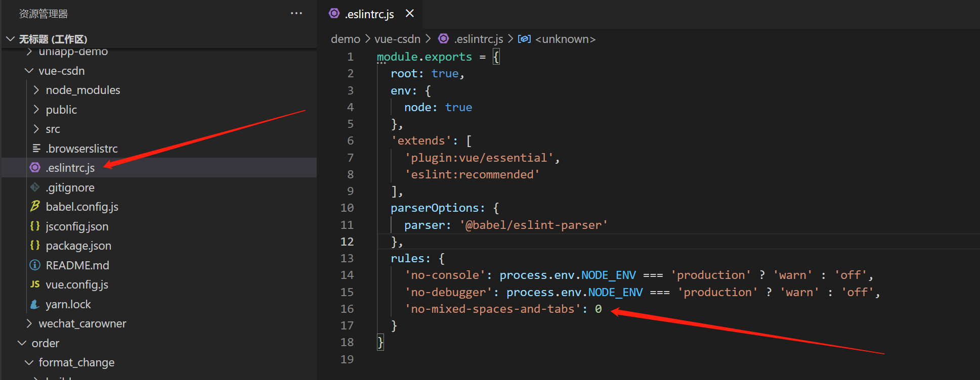Screen dimensions: 980x380
Task: Click the 'no-console' rule key
Action: pos(445,275)
